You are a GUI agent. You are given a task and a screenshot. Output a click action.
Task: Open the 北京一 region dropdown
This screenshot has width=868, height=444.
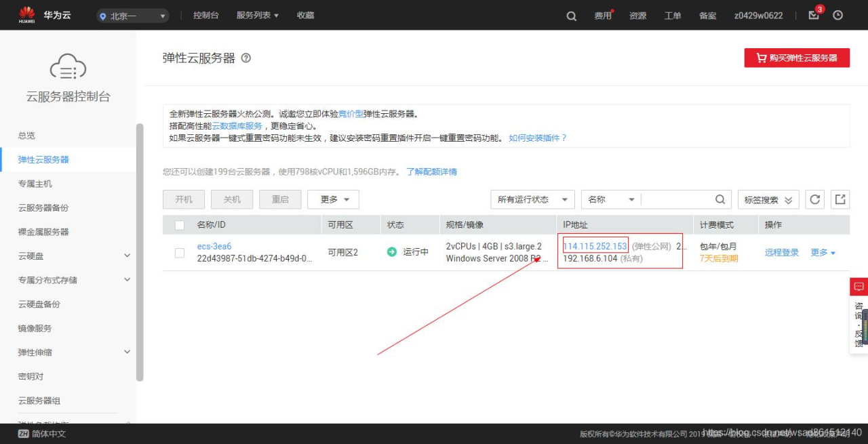tap(133, 16)
